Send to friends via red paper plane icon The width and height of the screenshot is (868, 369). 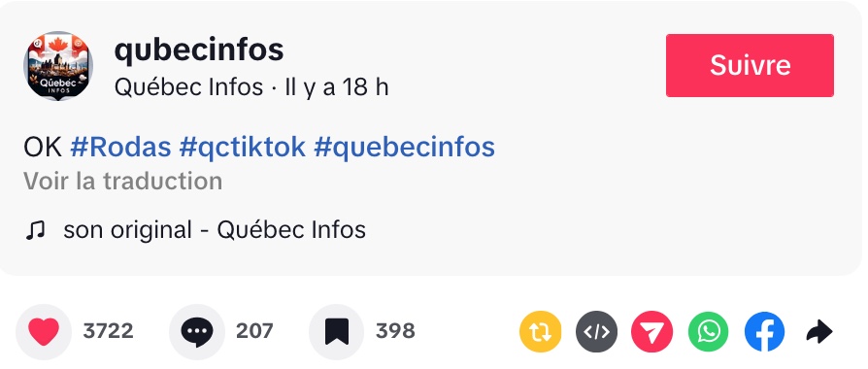click(x=652, y=332)
